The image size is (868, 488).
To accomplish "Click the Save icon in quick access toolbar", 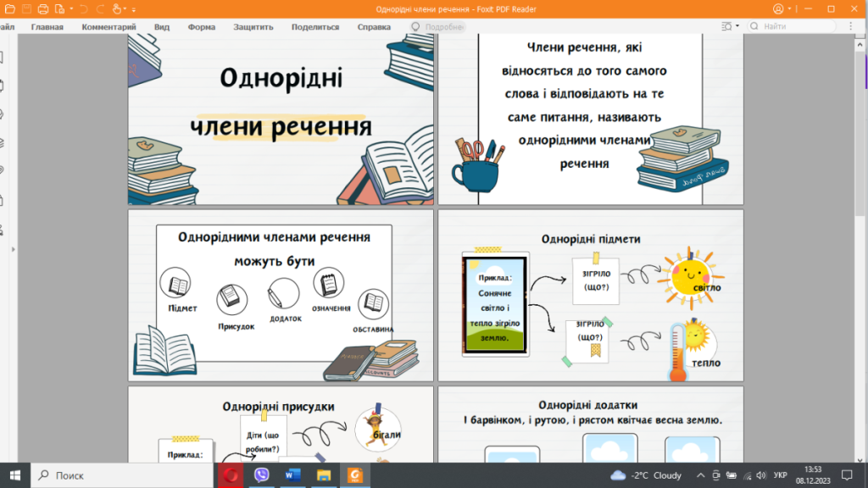I will tap(25, 8).
